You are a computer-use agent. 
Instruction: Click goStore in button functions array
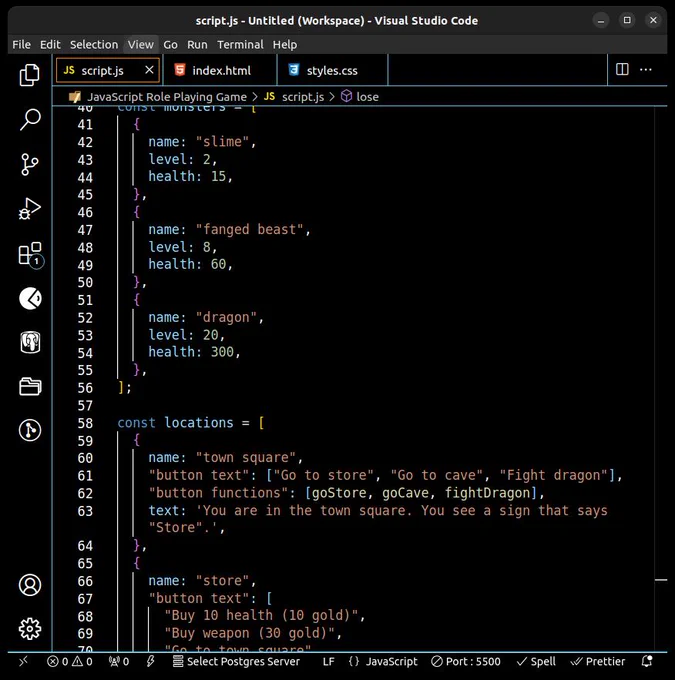tap(339, 493)
